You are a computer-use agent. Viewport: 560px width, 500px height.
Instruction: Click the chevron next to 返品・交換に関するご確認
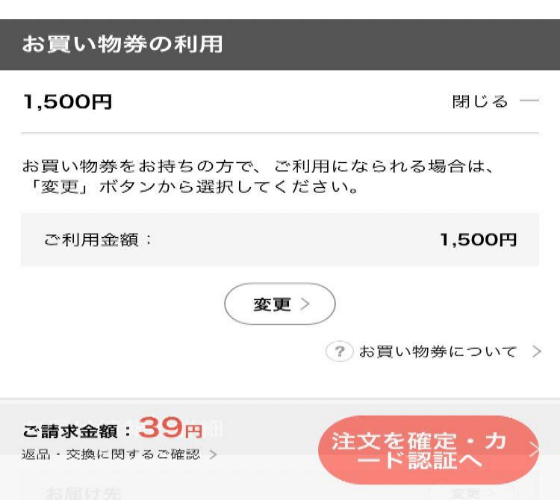213,454
